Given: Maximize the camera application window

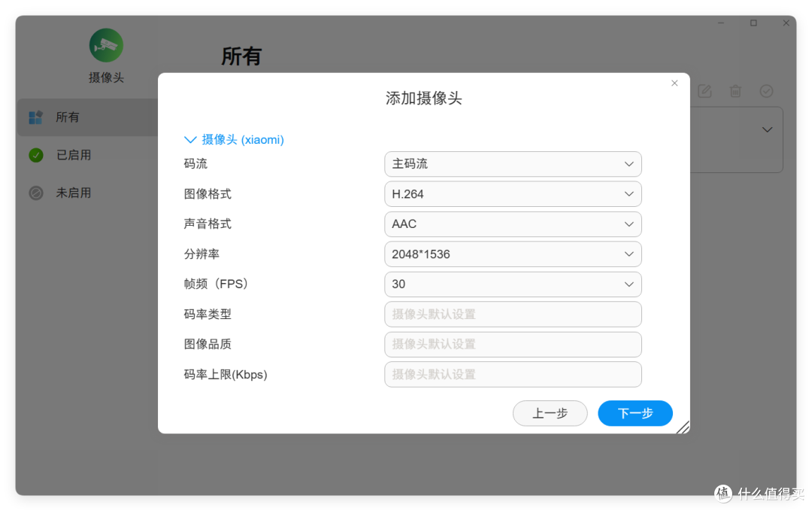Looking at the screenshot, I should point(753,23).
